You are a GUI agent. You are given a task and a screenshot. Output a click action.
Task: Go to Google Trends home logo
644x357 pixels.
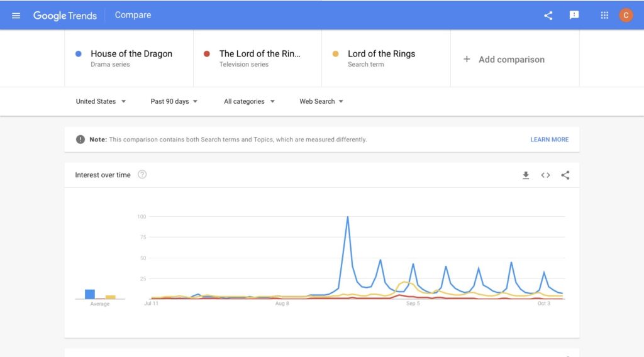65,16
